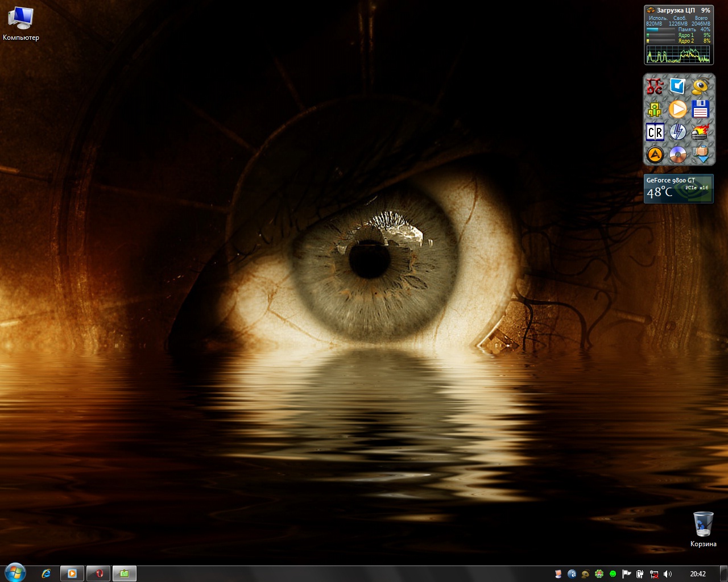
Task: Launch the orange play button launcher icon
Action: (677, 109)
